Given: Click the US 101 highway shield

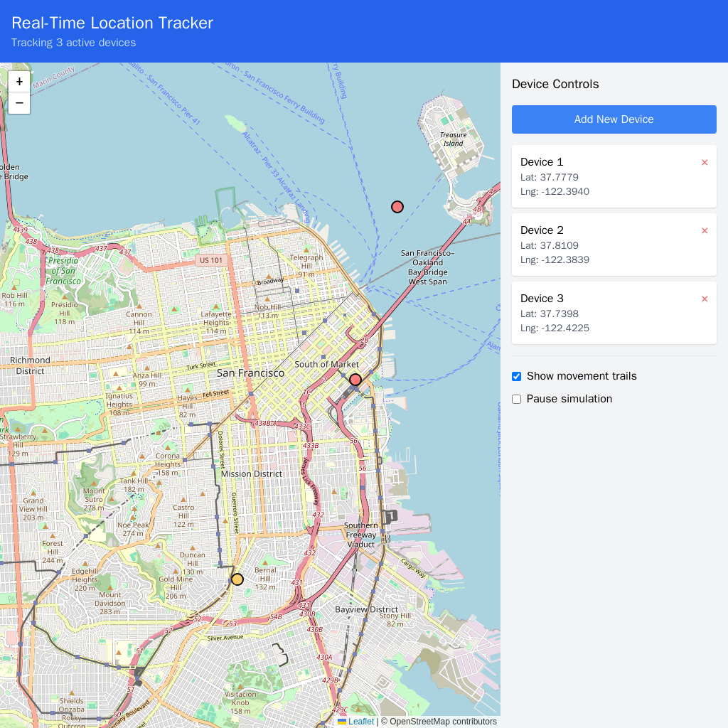Looking at the screenshot, I should pyautogui.click(x=211, y=261).
